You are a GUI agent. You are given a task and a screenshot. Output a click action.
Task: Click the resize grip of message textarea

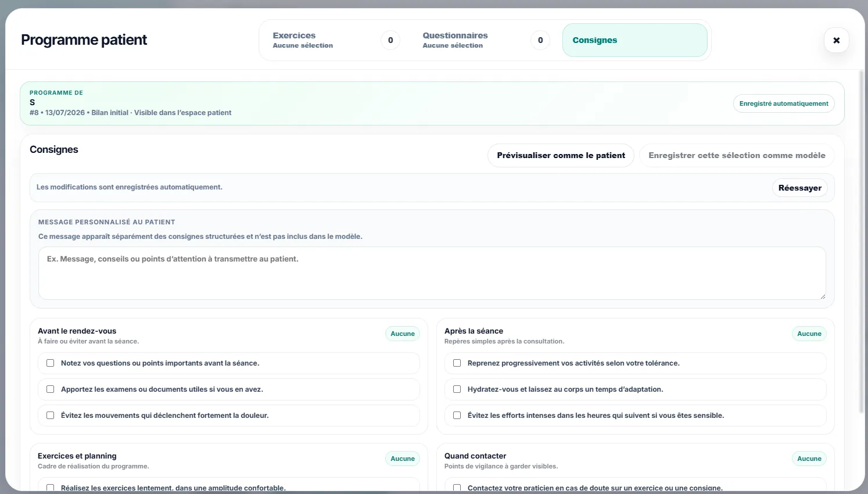822,296
